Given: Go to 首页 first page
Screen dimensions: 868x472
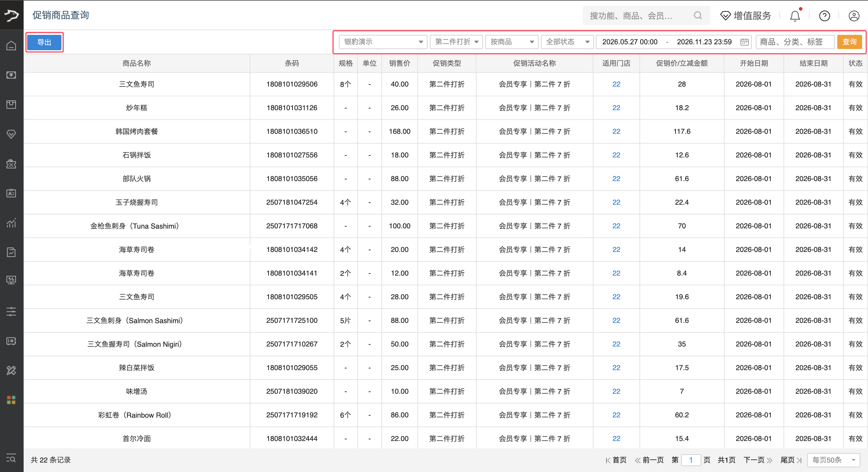Looking at the screenshot, I should [x=616, y=460].
